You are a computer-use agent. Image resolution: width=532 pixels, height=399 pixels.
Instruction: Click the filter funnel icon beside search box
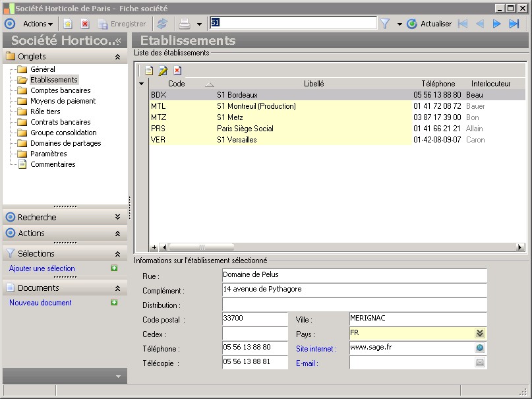385,24
